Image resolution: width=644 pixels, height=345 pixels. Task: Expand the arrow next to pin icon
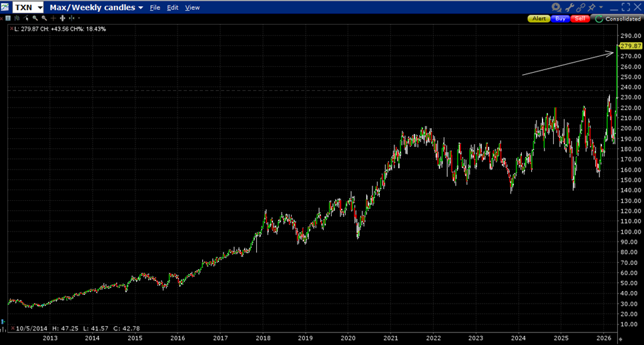coord(601,7)
